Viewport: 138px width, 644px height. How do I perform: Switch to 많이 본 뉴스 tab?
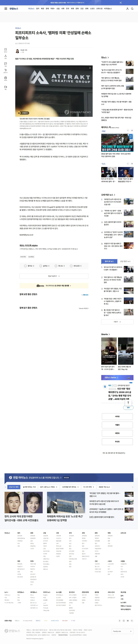(x=109, y=261)
